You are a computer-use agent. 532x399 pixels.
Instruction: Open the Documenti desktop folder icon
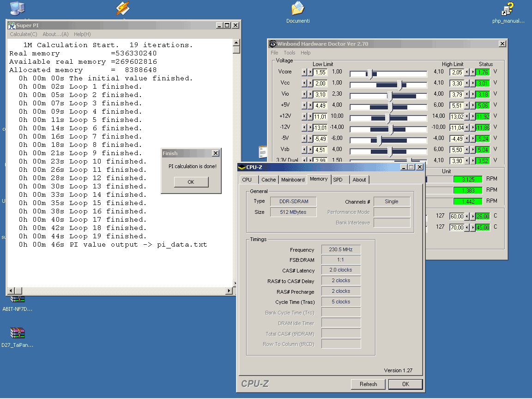pyautogui.click(x=297, y=8)
